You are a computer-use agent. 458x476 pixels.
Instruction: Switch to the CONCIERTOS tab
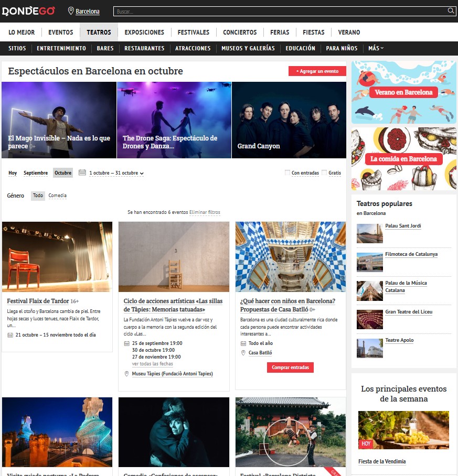(x=240, y=32)
